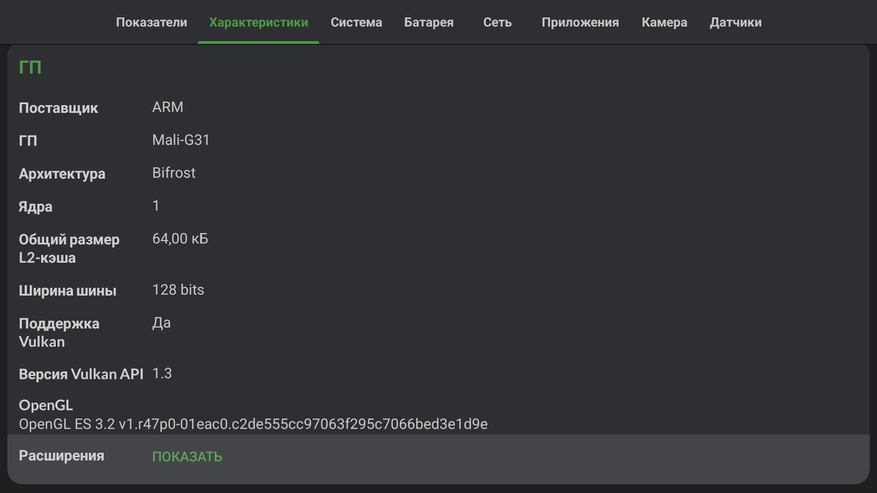This screenshot has width=877, height=493.
Task: Switch to the Показатели tab
Action: pyautogui.click(x=151, y=22)
